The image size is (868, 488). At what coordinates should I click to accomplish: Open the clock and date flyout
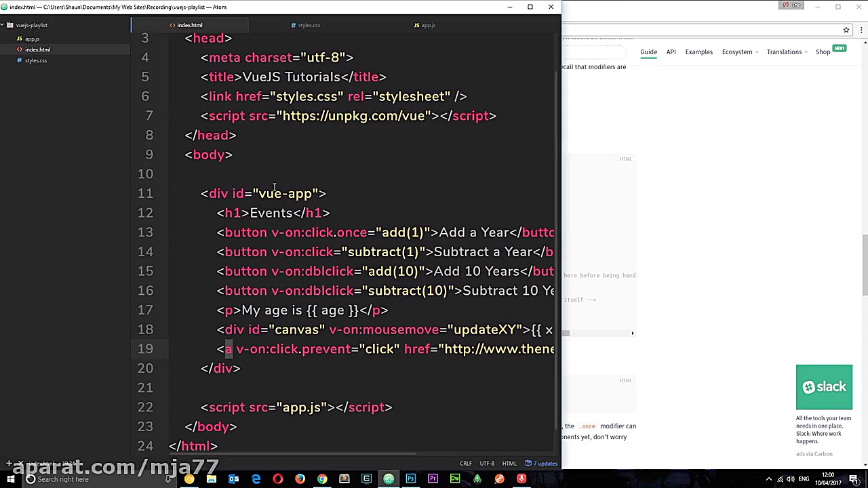tap(827, 479)
